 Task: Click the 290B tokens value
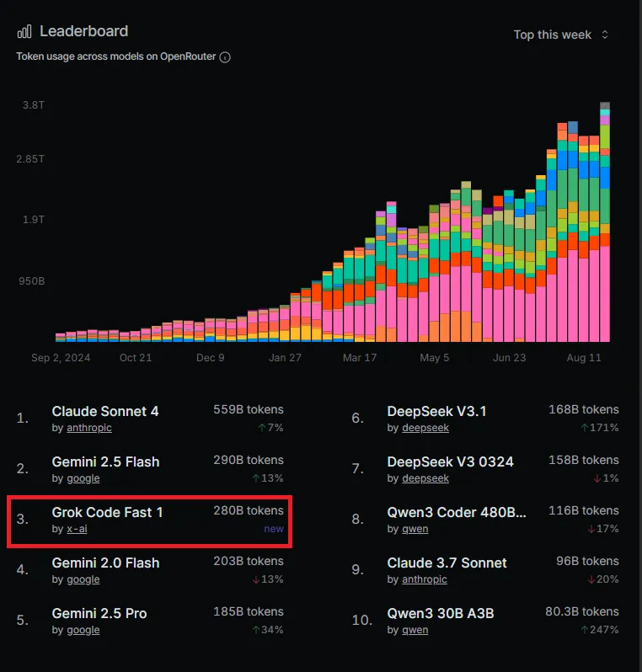[249, 461]
